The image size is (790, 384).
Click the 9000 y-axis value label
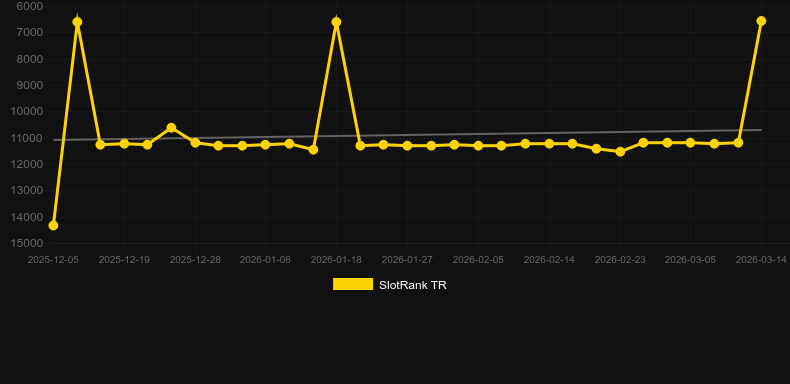(x=30, y=85)
